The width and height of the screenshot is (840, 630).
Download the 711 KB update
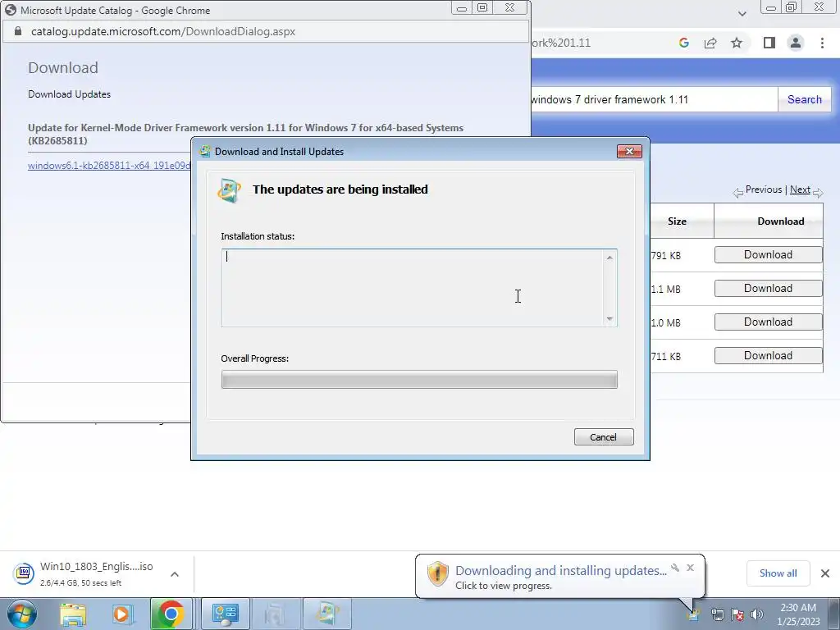pyautogui.click(x=768, y=356)
